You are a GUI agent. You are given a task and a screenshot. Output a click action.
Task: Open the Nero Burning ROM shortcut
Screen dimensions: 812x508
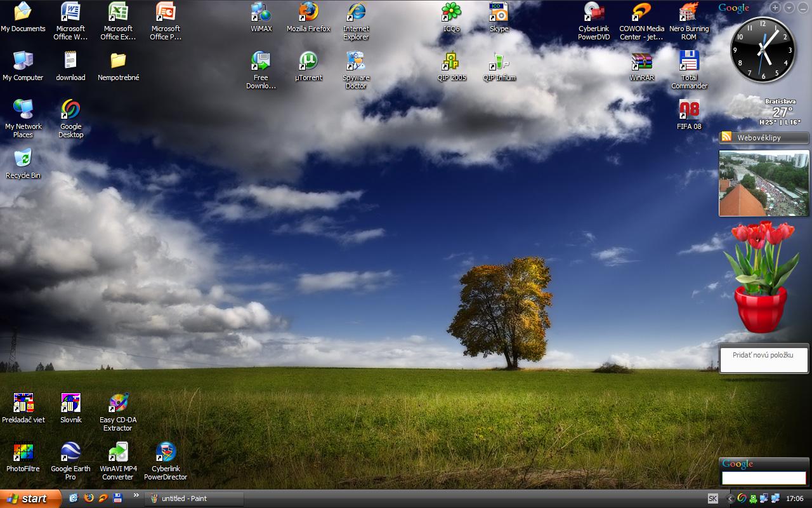click(x=689, y=13)
